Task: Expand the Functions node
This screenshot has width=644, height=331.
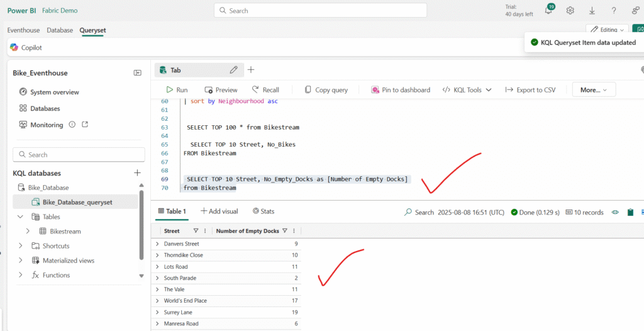Action: click(x=20, y=275)
